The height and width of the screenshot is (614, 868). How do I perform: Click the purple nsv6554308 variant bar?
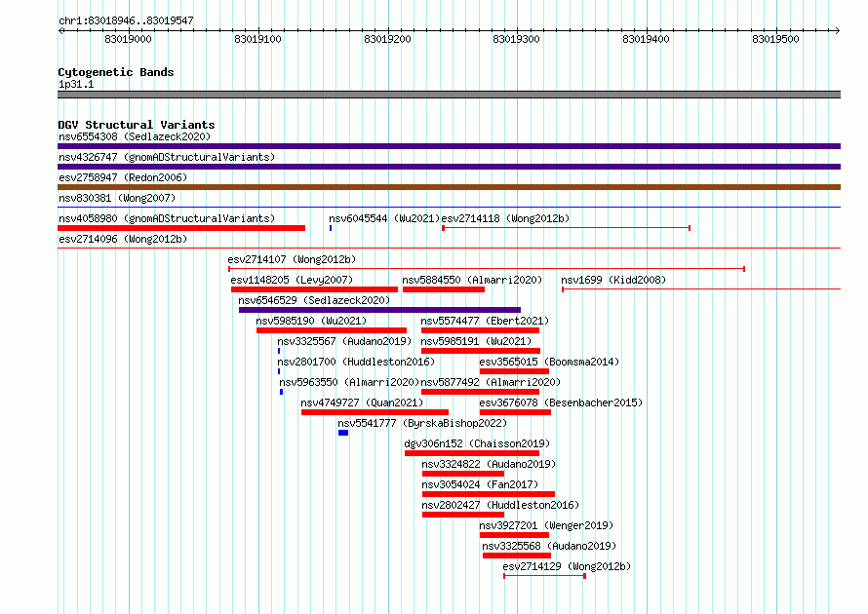(x=449, y=146)
